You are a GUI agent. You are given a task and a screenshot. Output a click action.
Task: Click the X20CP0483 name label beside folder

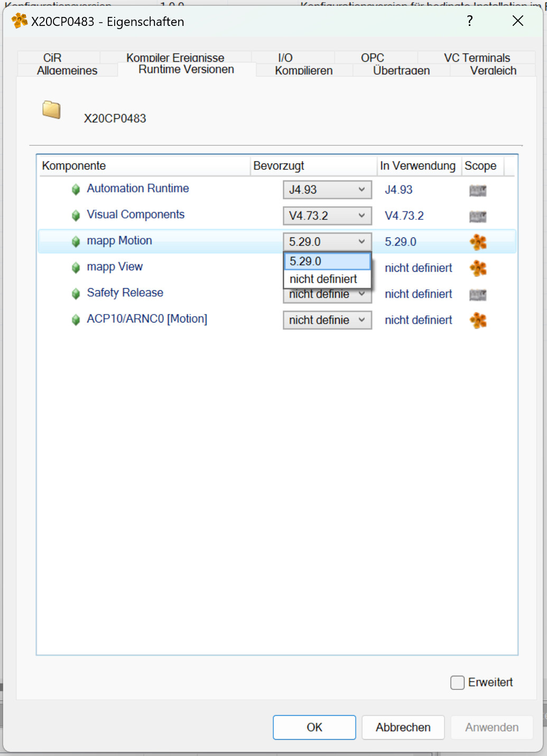point(115,118)
